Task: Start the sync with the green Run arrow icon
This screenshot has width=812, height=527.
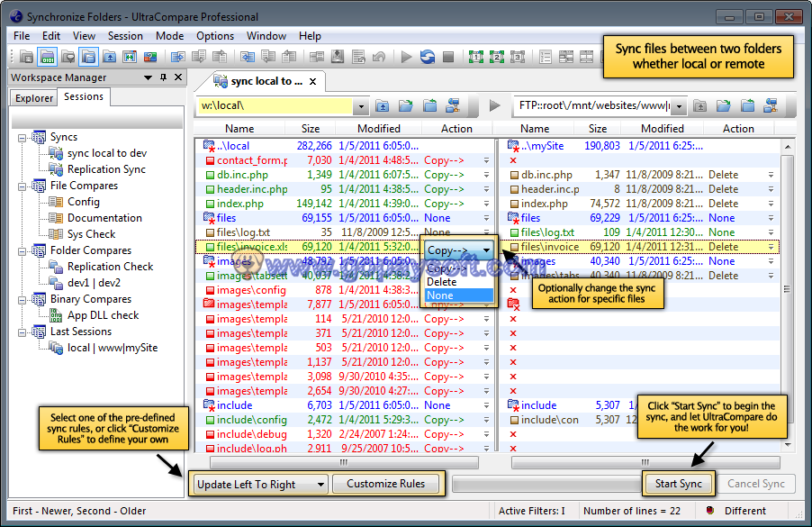Action: click(x=407, y=56)
